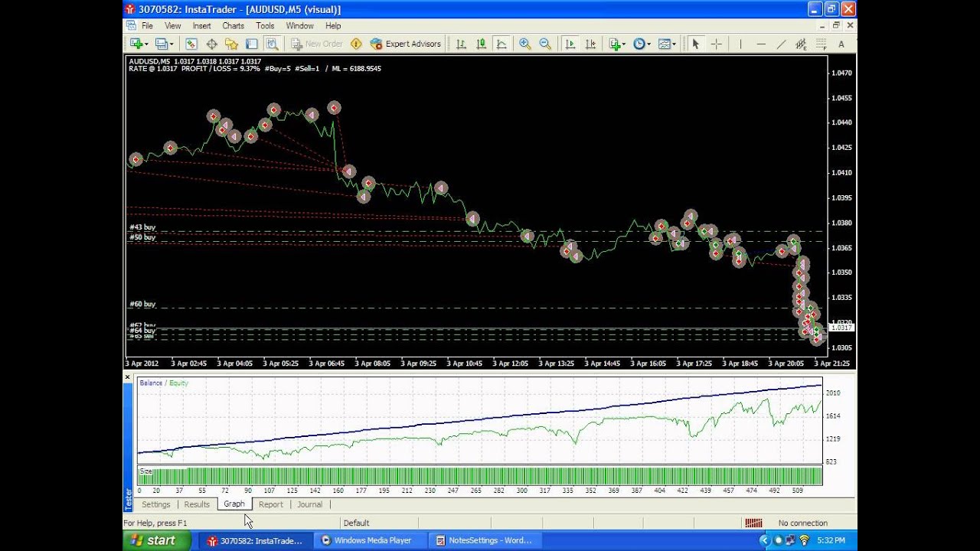Viewport: 980px width, 551px height.
Task: Select the crosshair tool
Action: (x=717, y=44)
